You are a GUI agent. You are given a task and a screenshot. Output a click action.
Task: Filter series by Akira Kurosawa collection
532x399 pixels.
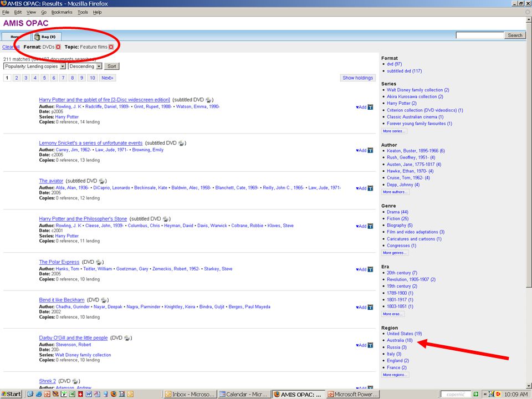tap(415, 96)
